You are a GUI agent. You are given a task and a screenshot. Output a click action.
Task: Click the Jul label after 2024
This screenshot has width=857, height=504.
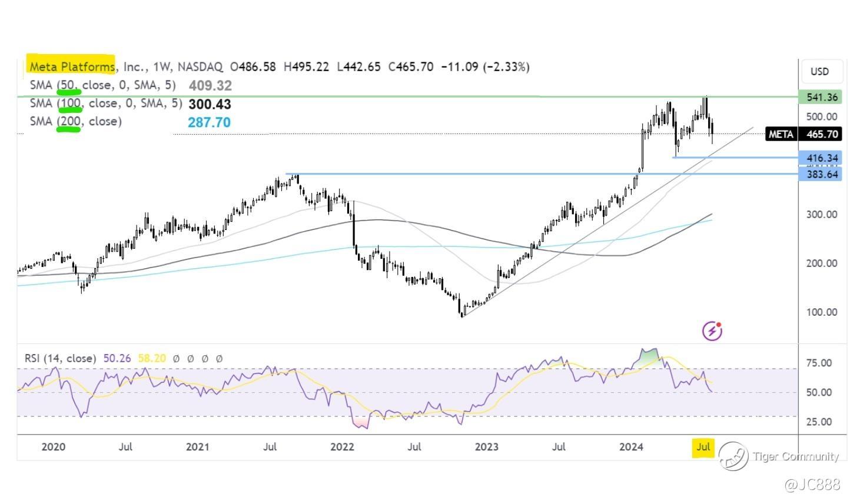[x=703, y=447]
